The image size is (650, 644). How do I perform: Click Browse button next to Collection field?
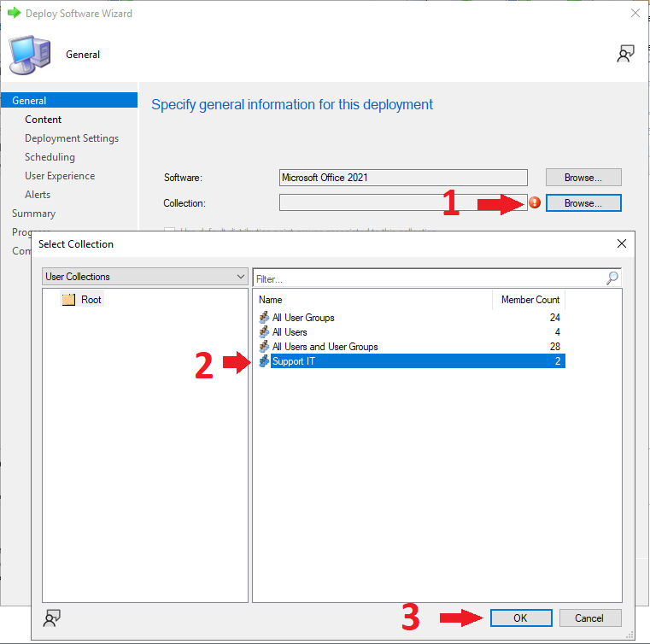coord(583,203)
